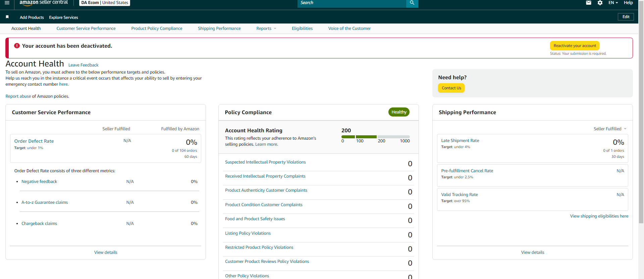Open the Negative feedback link

(x=39, y=182)
